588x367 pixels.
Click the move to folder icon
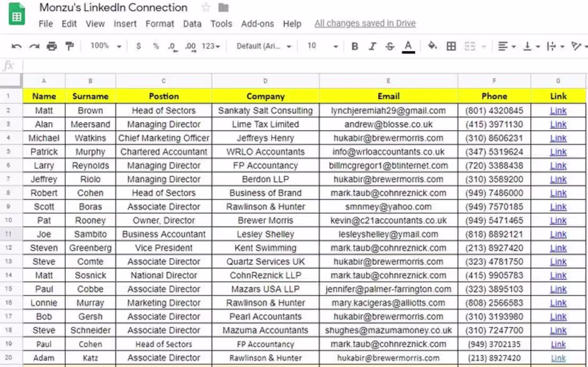point(223,7)
